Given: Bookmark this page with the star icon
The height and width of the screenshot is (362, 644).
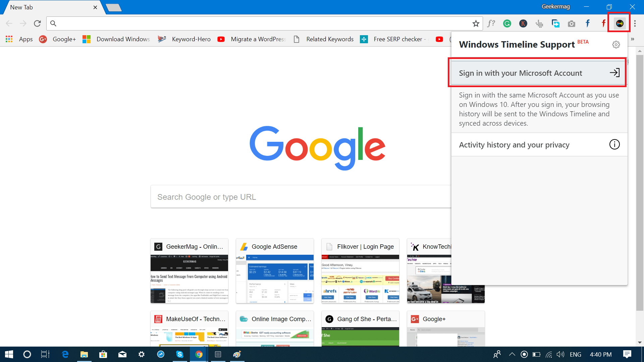Looking at the screenshot, I should point(476,23).
